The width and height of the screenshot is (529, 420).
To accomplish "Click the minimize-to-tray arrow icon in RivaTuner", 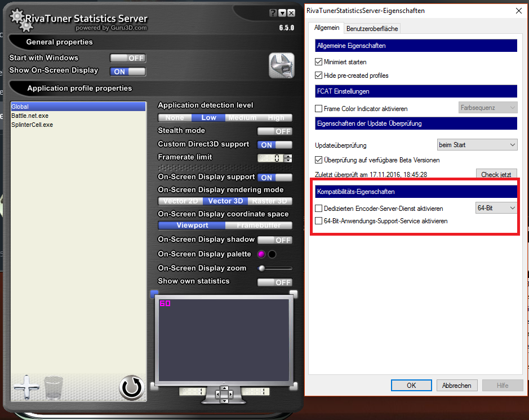I will click(282, 13).
